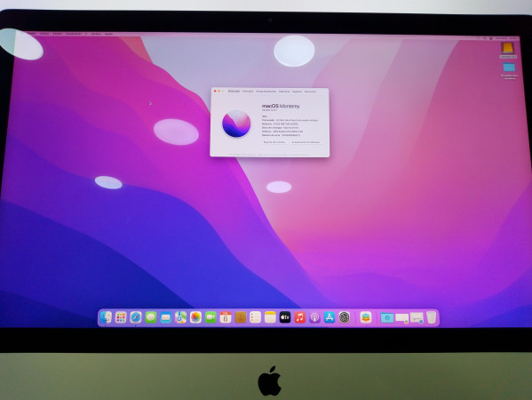Open Notes from the Dock

(270, 317)
